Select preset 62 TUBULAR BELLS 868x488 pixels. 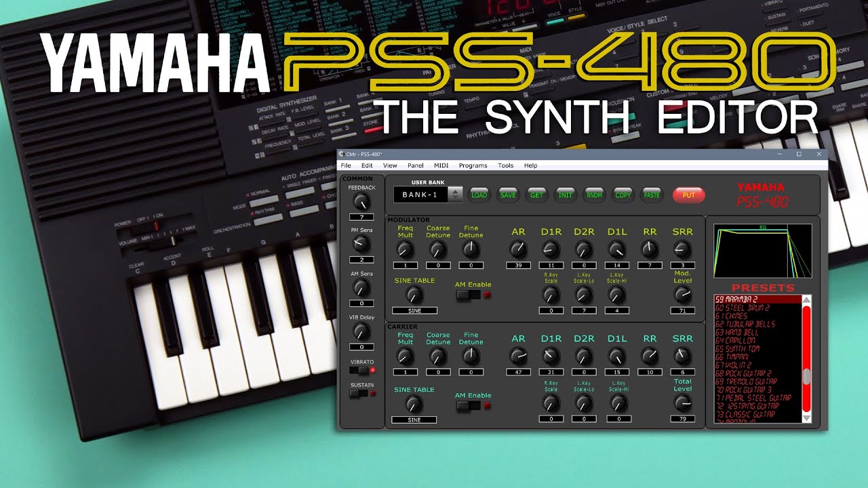(x=757, y=324)
